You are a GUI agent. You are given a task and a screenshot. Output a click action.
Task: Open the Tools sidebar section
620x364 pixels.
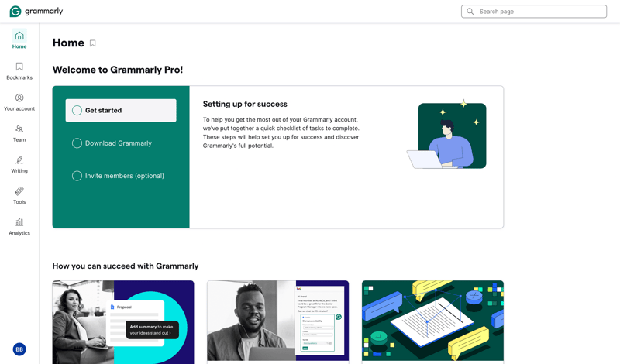(19, 195)
